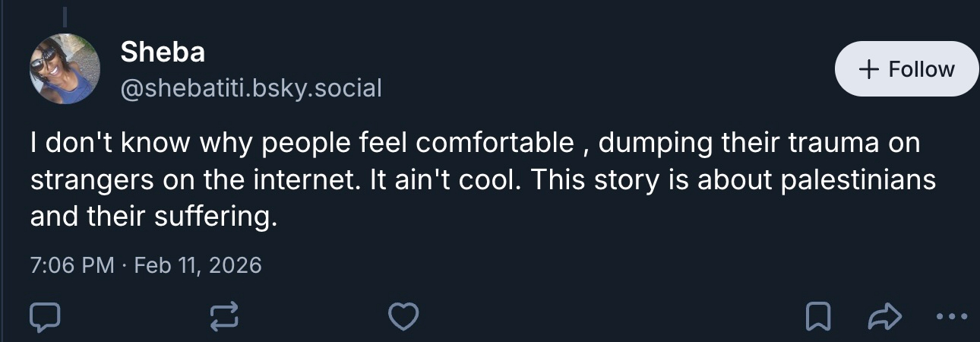
Task: Follow Sheba's account
Action: click(906, 69)
